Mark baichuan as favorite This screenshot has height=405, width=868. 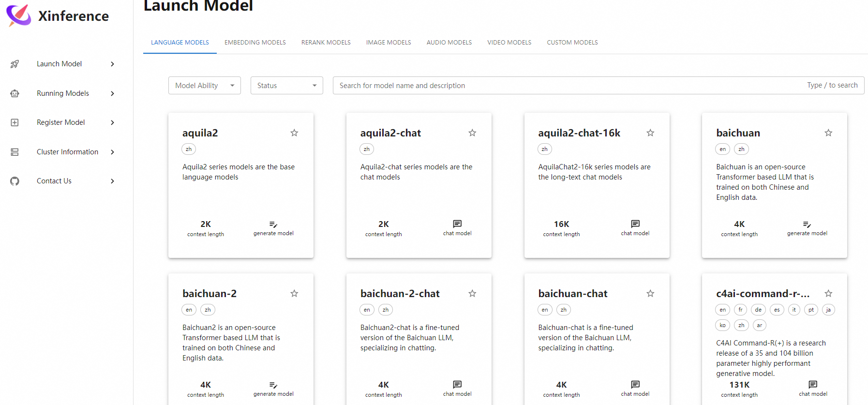point(828,133)
